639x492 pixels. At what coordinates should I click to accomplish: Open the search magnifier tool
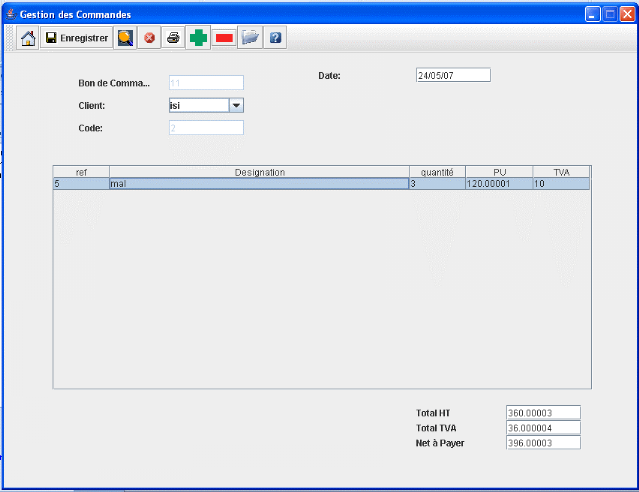(125, 38)
